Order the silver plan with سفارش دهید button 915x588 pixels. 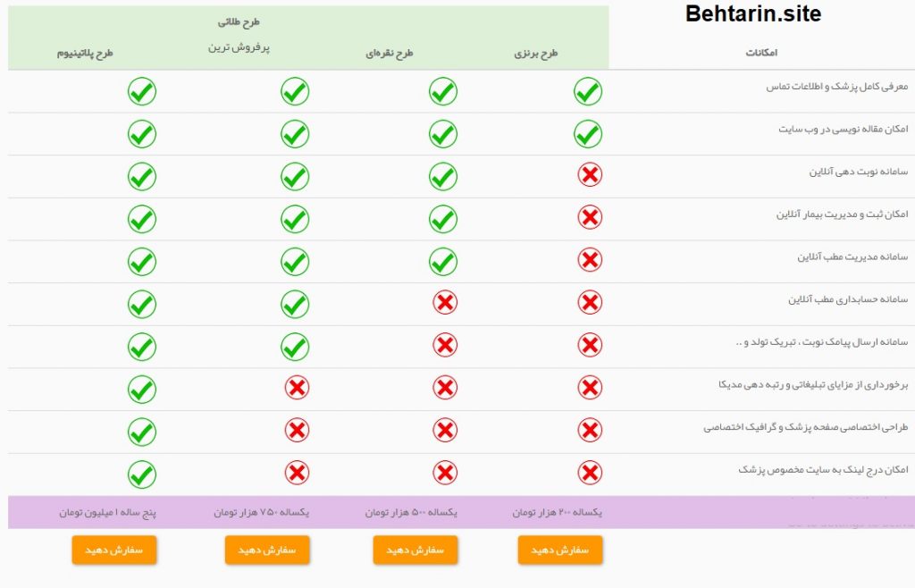point(415,550)
